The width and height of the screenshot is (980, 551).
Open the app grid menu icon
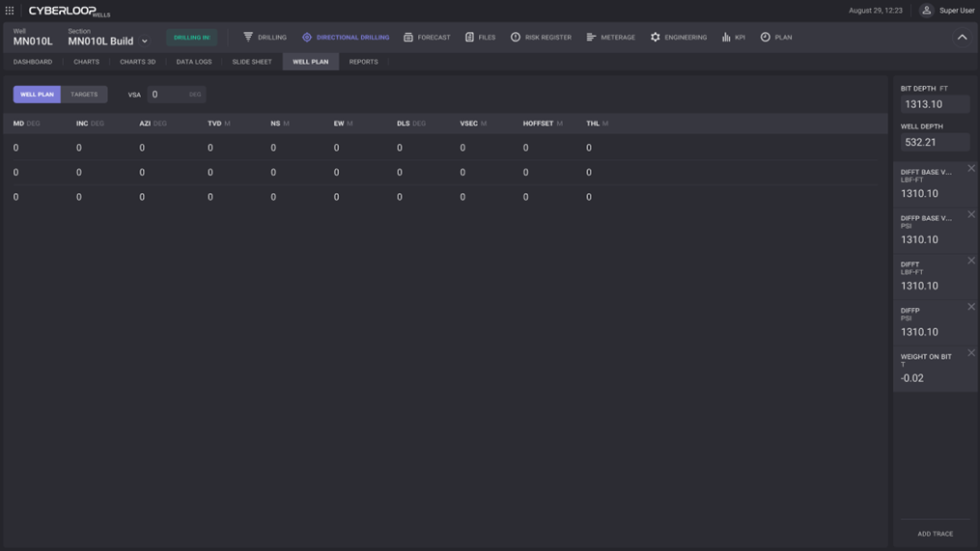click(10, 11)
